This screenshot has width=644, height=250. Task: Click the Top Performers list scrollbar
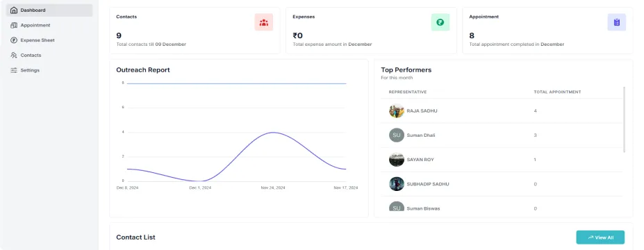point(625,119)
